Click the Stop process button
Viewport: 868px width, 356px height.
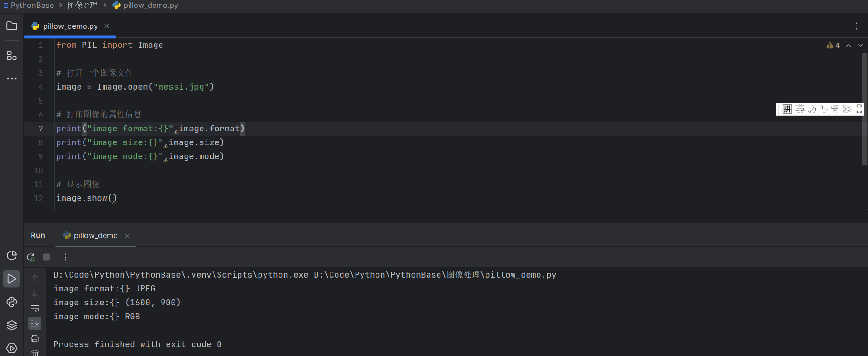(46, 257)
